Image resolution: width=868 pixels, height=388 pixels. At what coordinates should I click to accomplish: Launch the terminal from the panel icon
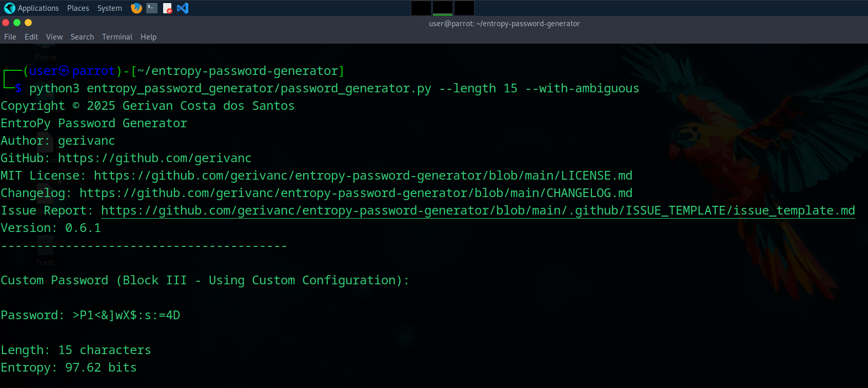(x=152, y=8)
